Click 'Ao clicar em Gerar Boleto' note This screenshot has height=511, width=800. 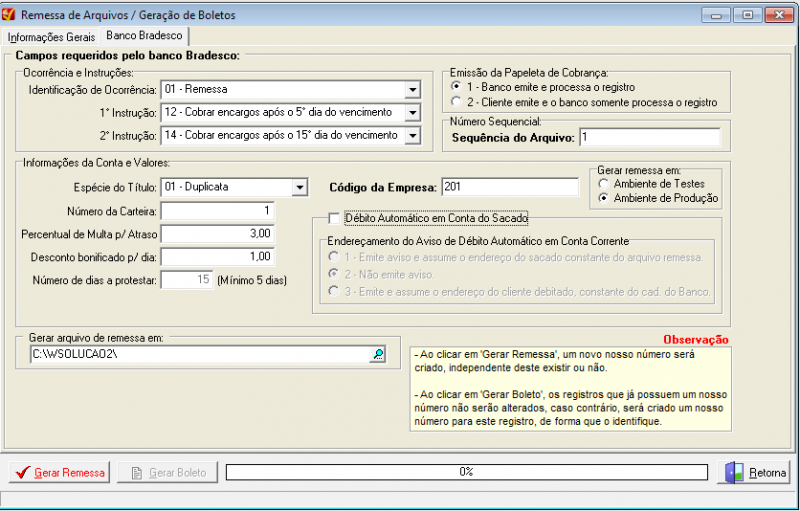coord(570,408)
